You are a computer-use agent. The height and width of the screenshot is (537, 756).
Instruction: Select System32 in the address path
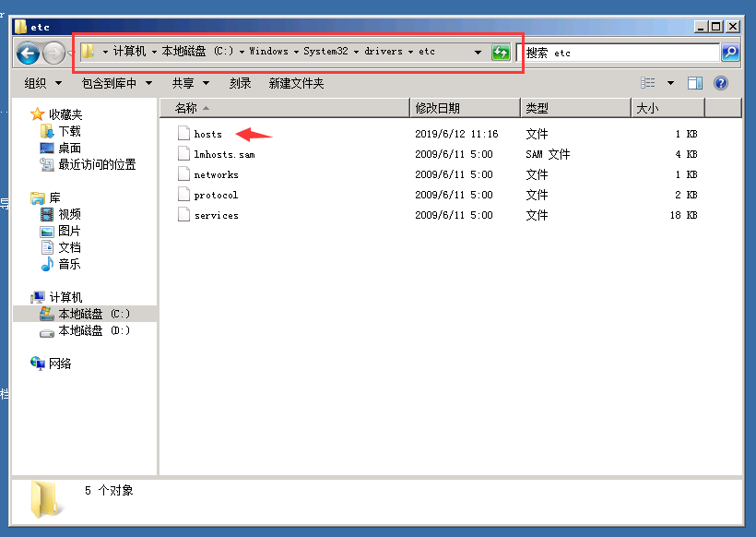click(x=325, y=51)
